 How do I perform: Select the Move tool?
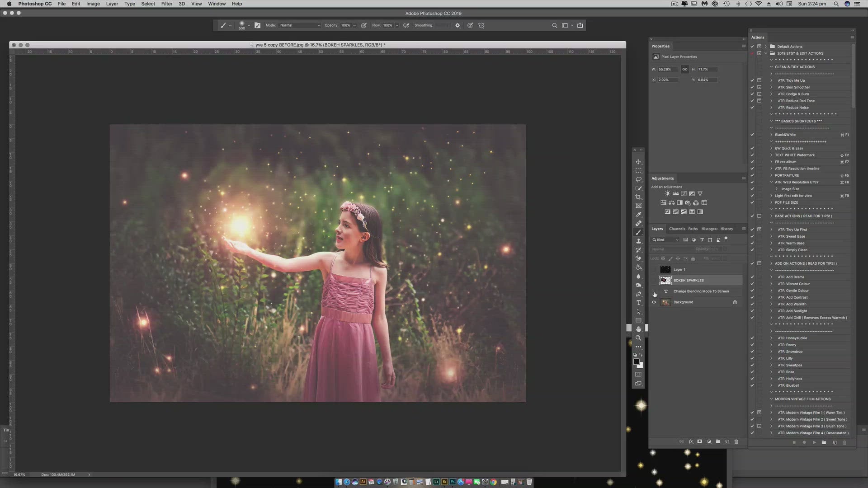tap(638, 162)
